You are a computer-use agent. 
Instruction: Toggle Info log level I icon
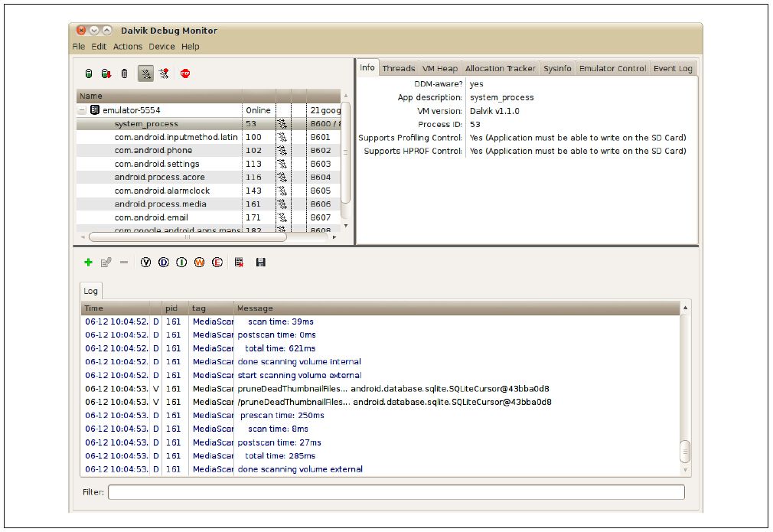(x=181, y=263)
